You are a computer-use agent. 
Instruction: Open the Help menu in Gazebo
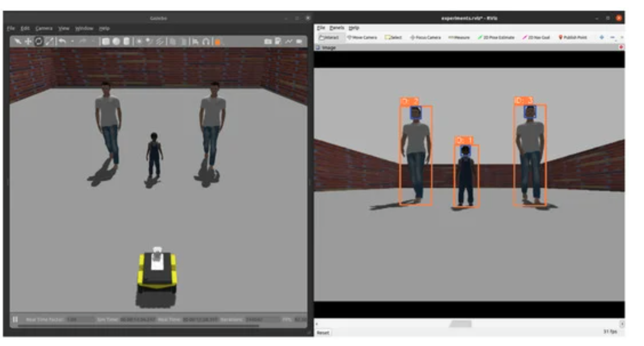(104, 28)
